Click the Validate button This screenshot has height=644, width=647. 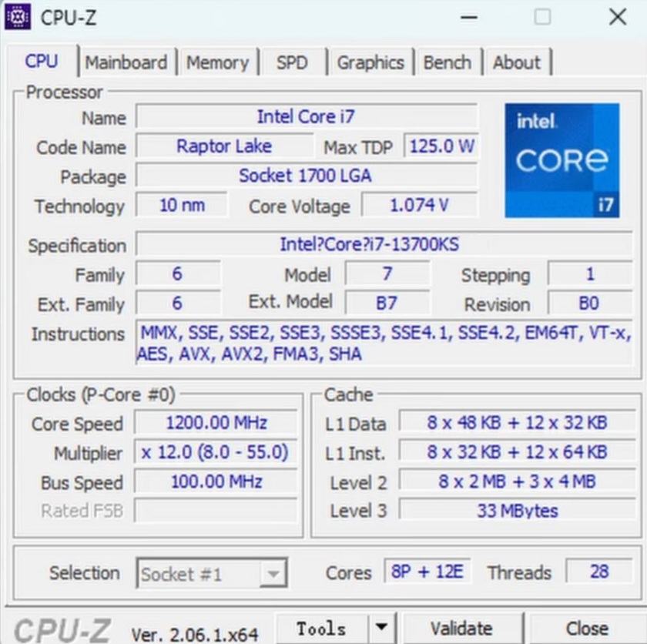(461, 629)
